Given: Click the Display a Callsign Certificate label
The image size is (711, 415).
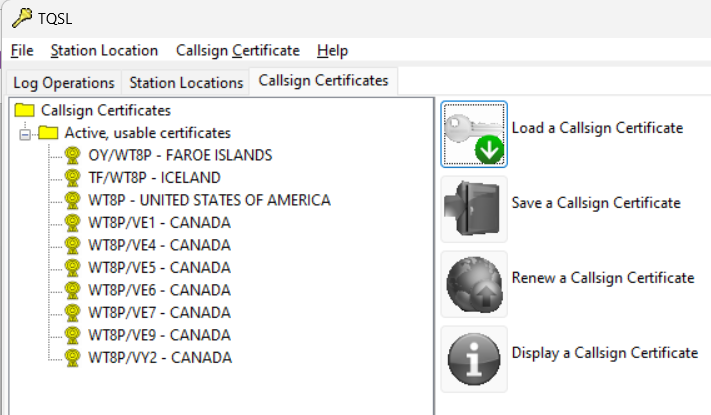Looking at the screenshot, I should tap(604, 352).
